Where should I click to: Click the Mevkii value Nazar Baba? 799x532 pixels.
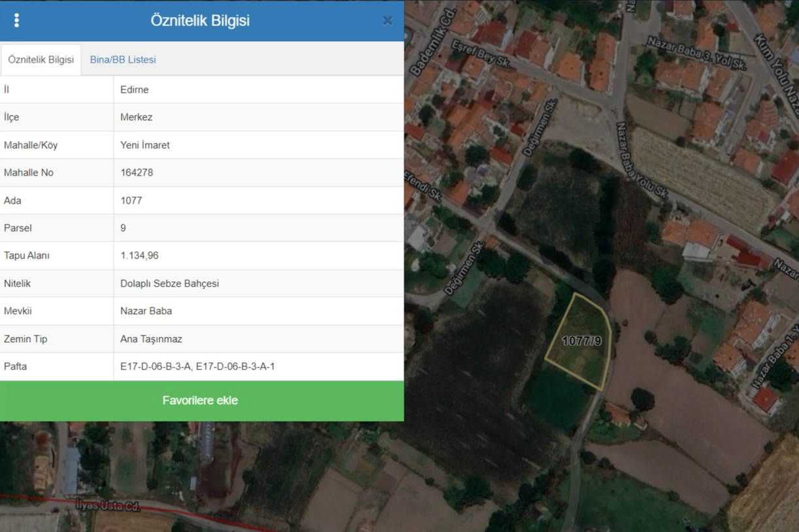146,311
